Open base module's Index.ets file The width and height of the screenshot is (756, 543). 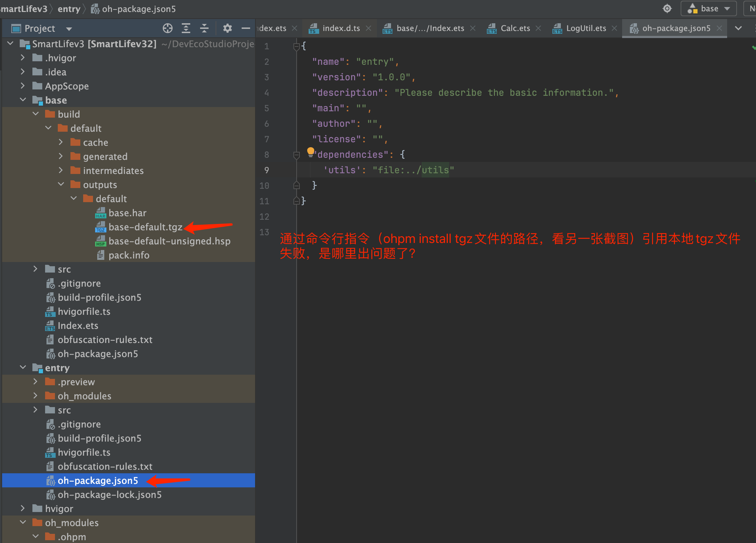pos(72,325)
